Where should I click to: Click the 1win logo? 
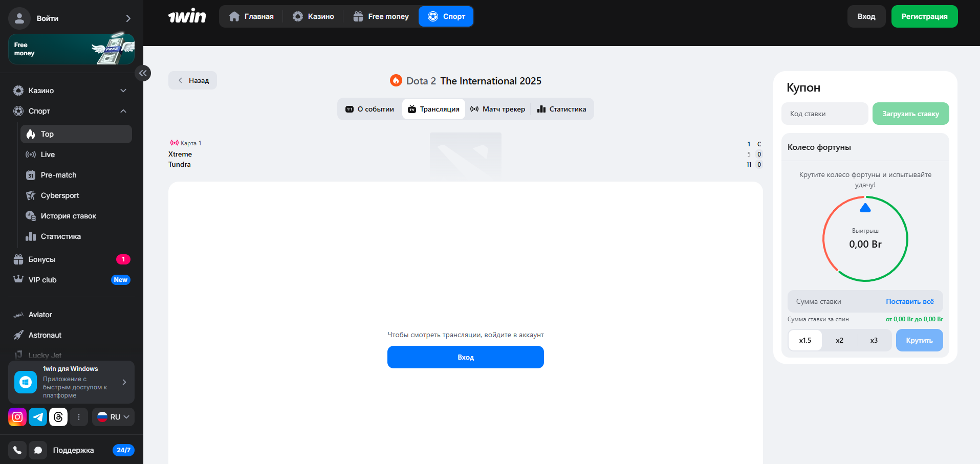coord(187,16)
